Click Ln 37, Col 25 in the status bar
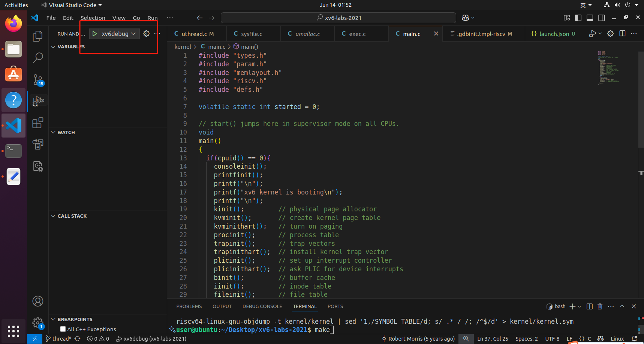 pyautogui.click(x=493, y=338)
